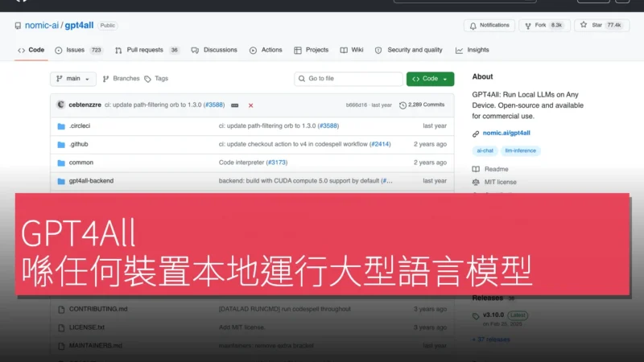Click the common folder icon

coord(61,163)
